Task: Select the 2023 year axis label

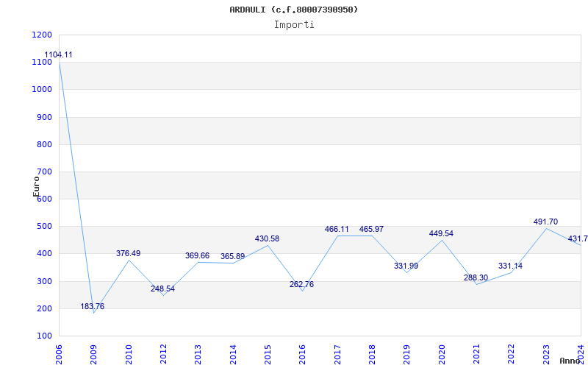Action: click(x=547, y=353)
